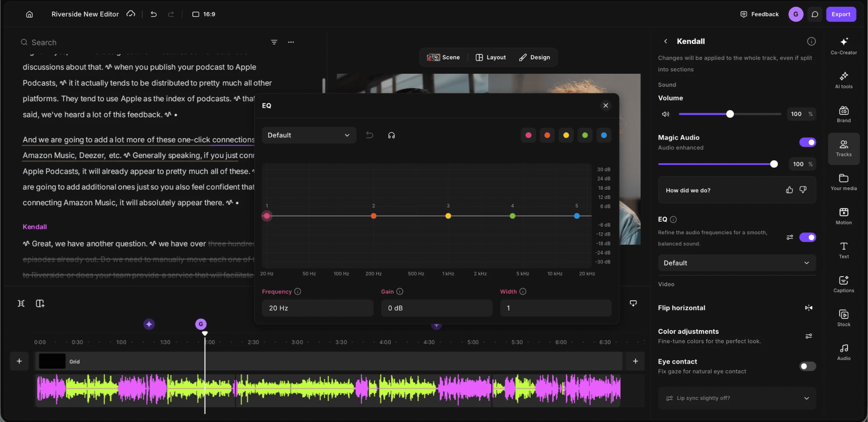Reset the EQ with undo arrow
868x422 pixels.
[370, 135]
